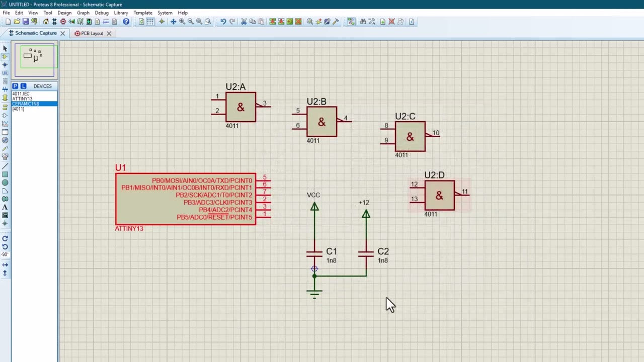Image resolution: width=644 pixels, height=362 pixels.
Task: Open Search and Tag with binoculars icon
Action: click(x=363, y=22)
